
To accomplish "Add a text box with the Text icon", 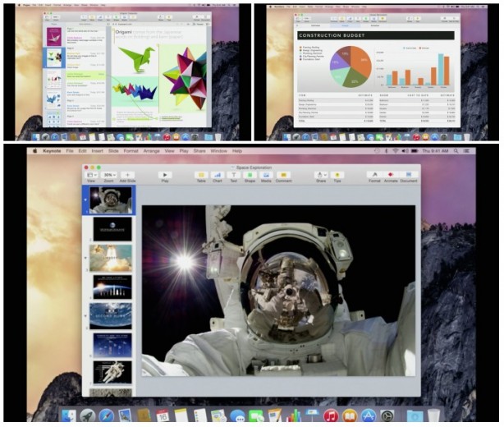I will [x=234, y=175].
